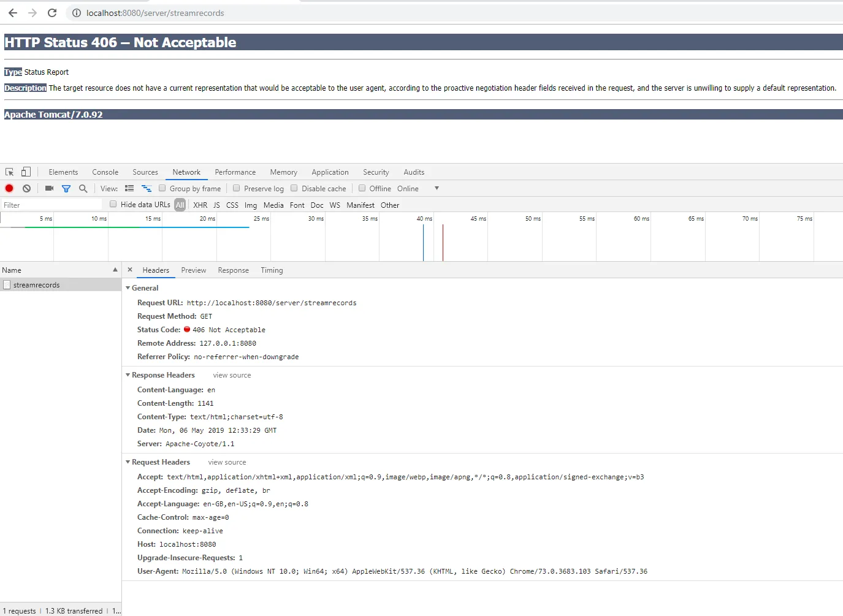Click the Remote Address value 127.0.0.1:8080
Image resolution: width=843 pixels, height=616 pixels.
click(x=228, y=343)
